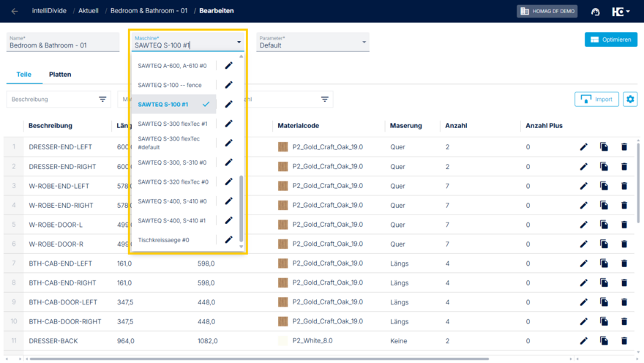Sort by Maserung column header
644x363 pixels.
click(x=405, y=126)
